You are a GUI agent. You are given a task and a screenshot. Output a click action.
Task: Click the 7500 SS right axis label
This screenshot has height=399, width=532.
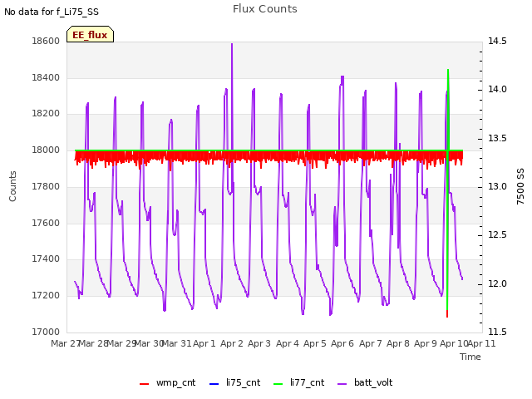520,186
